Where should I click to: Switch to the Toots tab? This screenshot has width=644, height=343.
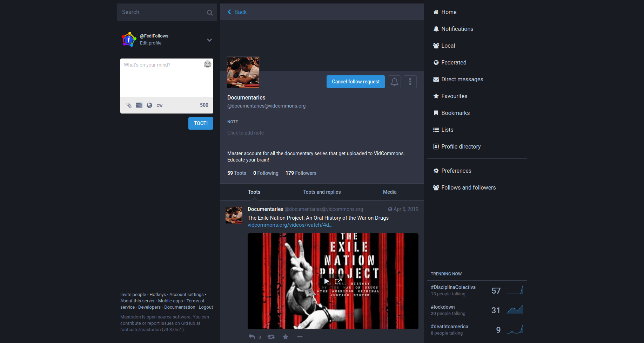tap(254, 192)
